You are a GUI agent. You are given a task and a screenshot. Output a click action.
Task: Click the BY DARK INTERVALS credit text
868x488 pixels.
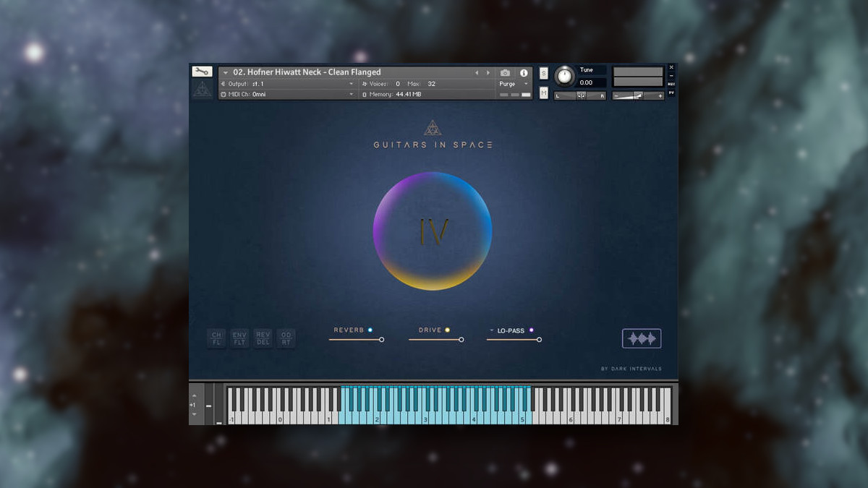pos(631,369)
